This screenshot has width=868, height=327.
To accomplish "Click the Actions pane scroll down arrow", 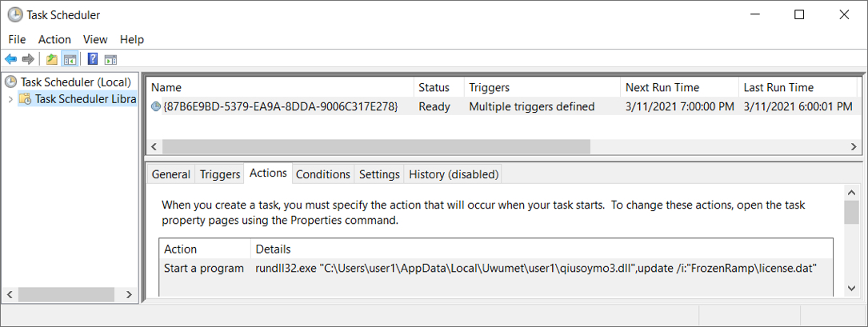I will 851,289.
